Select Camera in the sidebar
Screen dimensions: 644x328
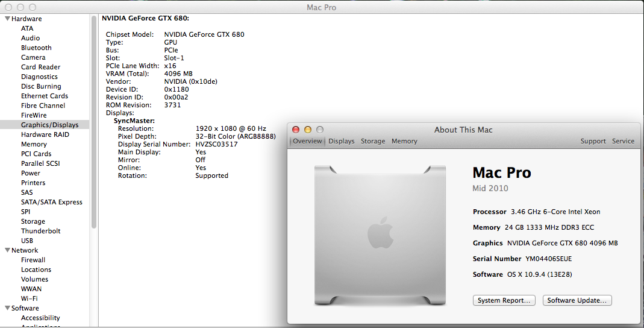[x=33, y=57]
